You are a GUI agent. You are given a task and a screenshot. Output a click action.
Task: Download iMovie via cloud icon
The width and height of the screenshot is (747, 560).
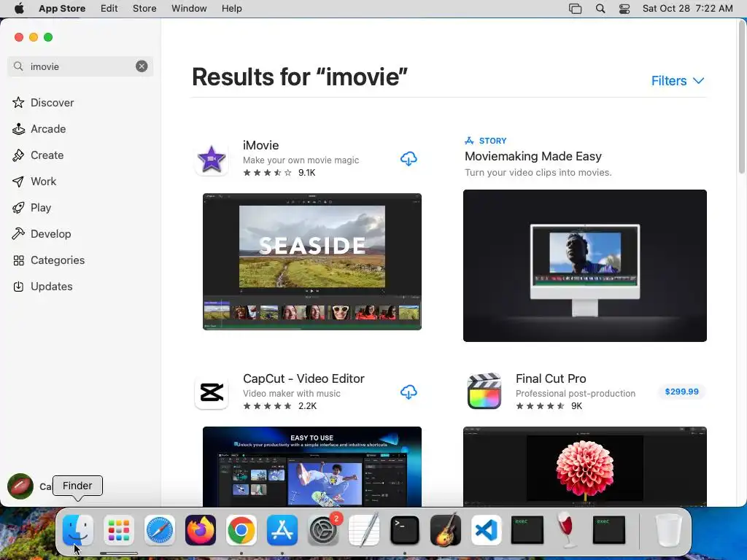tap(409, 158)
